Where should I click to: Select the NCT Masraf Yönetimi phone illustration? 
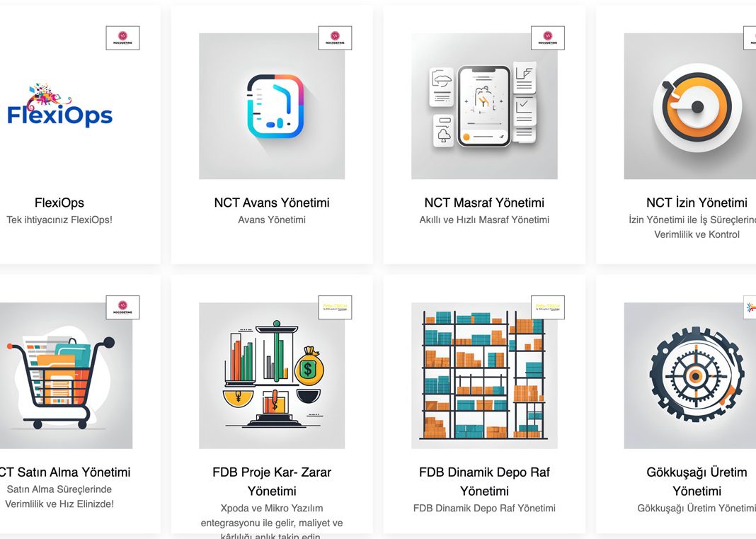tap(484, 106)
